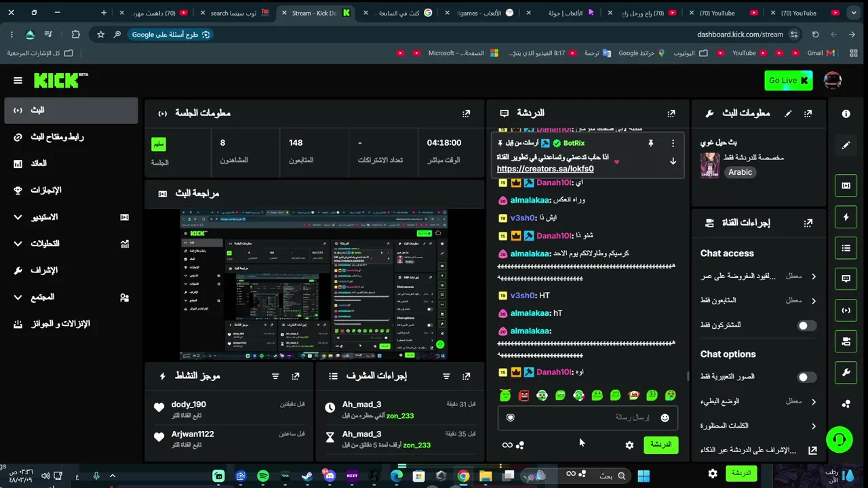Toggle channel actions widget in right rail
The width and height of the screenshot is (868, 488).
click(846, 342)
